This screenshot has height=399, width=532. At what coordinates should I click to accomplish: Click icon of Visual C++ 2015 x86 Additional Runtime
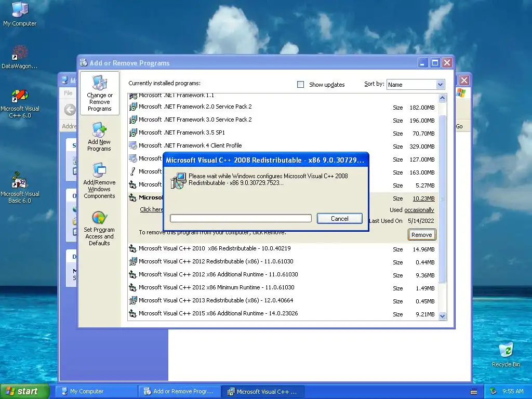[133, 313]
